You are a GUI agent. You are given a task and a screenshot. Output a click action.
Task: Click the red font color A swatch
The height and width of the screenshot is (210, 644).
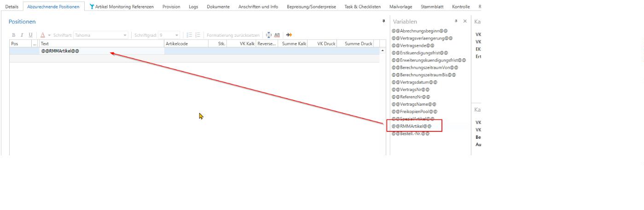coord(43,35)
